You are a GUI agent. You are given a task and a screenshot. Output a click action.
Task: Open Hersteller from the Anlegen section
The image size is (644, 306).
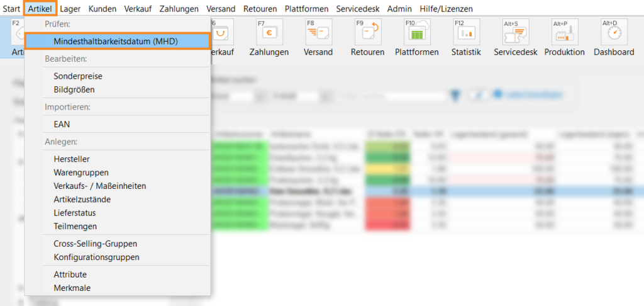tap(72, 159)
